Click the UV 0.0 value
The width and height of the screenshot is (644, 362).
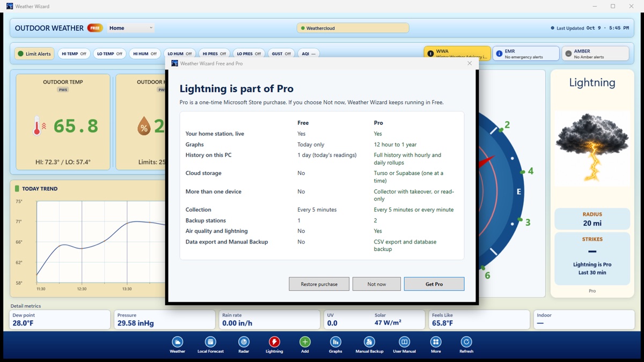point(332,323)
